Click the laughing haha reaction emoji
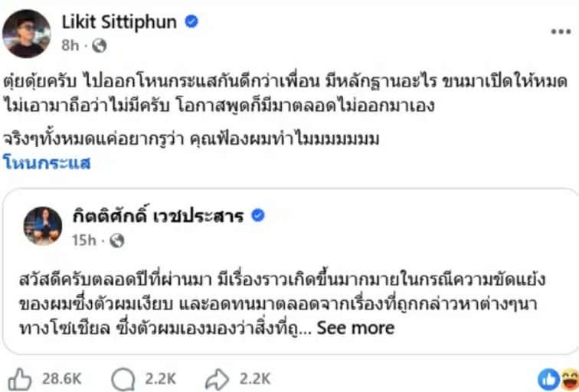Image resolution: width=579 pixels, height=392 pixels. (x=568, y=378)
